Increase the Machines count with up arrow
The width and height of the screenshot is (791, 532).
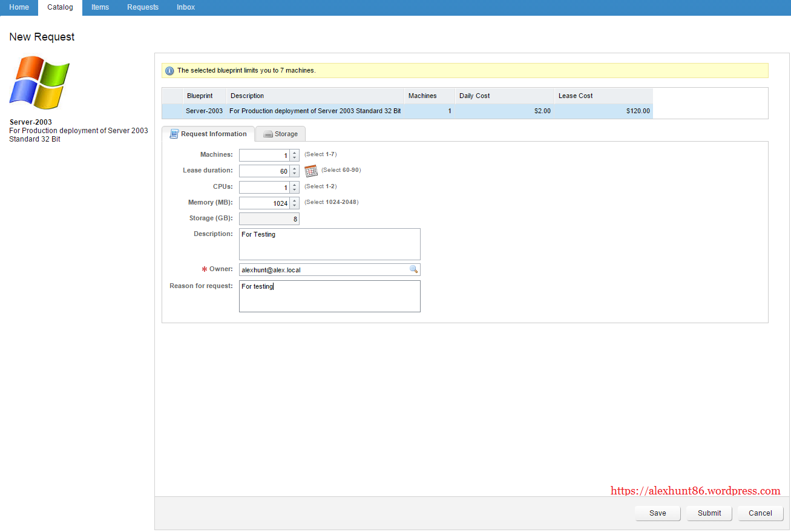(295, 153)
